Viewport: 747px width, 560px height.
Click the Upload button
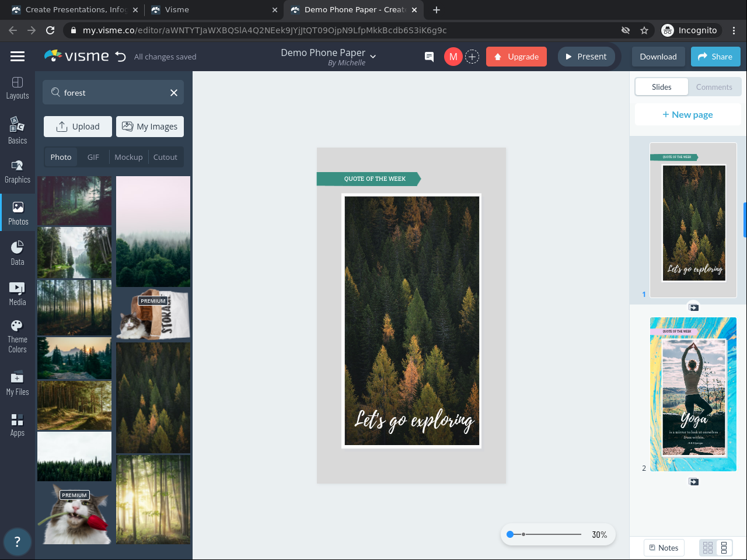(78, 127)
